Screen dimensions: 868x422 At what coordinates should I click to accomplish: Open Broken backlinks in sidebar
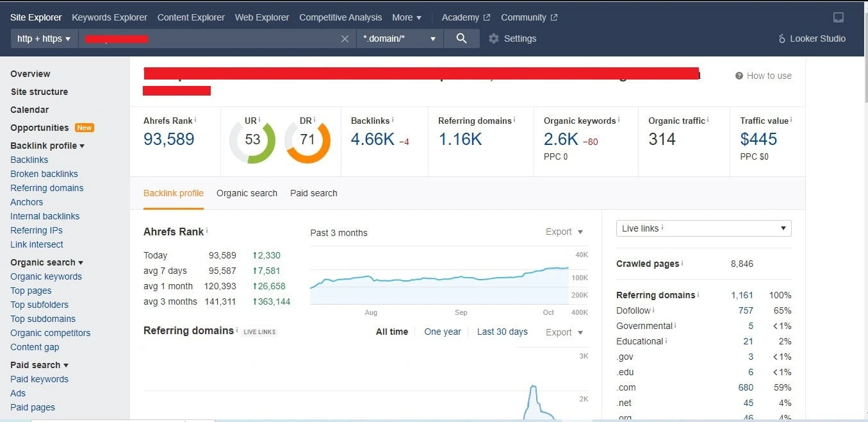44,174
